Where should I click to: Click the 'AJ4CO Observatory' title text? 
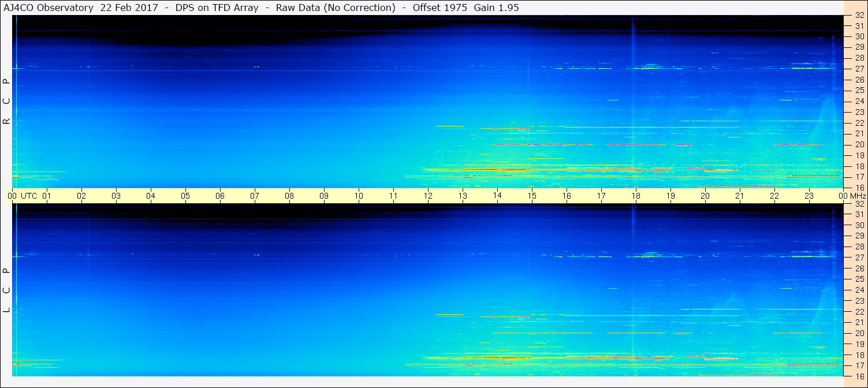(49, 8)
